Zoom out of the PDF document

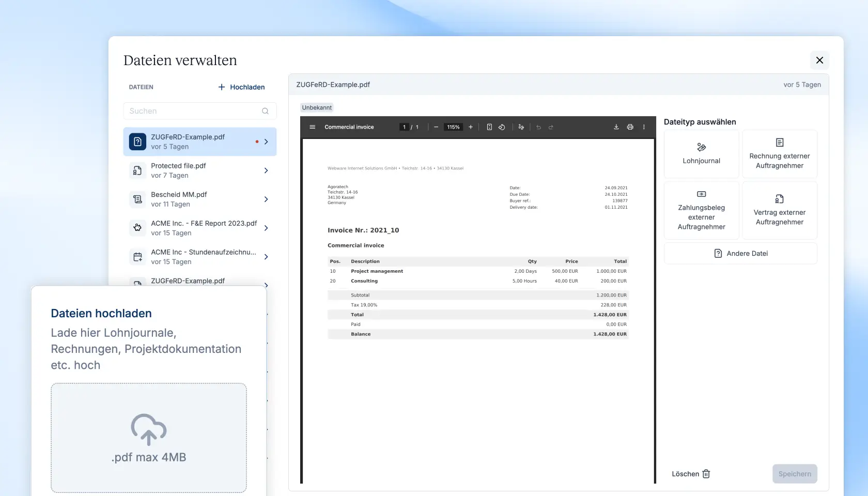point(436,127)
